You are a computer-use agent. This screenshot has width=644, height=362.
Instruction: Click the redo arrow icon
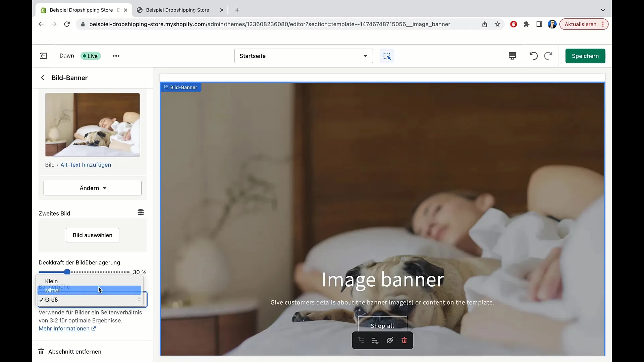click(x=548, y=56)
